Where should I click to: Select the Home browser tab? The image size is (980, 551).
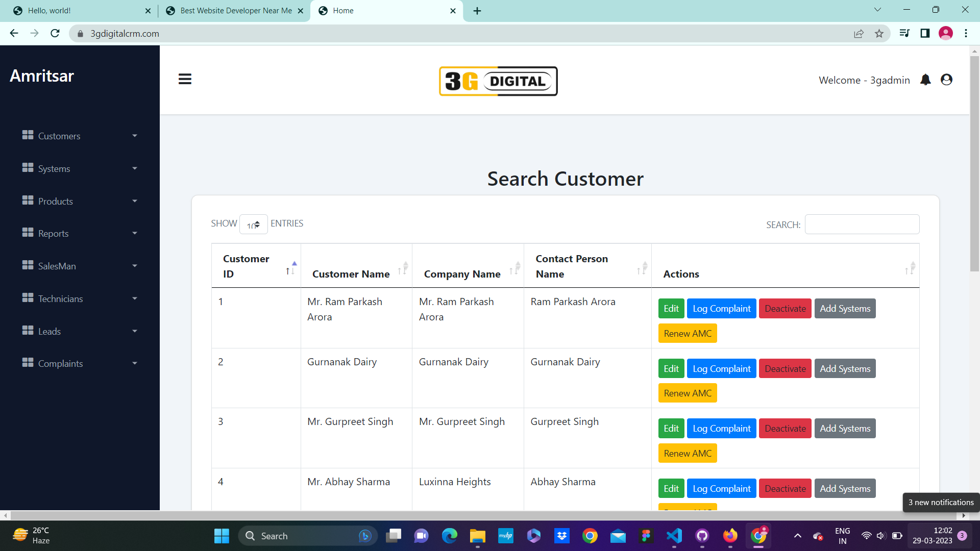coord(387,11)
